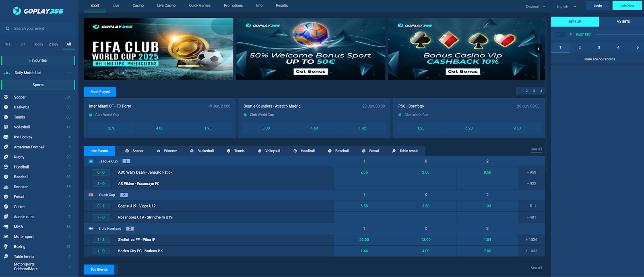644x277 pixels.
Task: Select Baseball icon in sidebar list
Action: (x=6, y=177)
